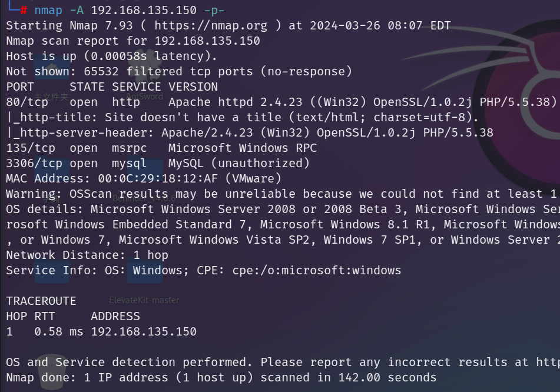Click the -p- option in the command
Viewport: 560px width, 392px height.
pyautogui.click(x=214, y=11)
